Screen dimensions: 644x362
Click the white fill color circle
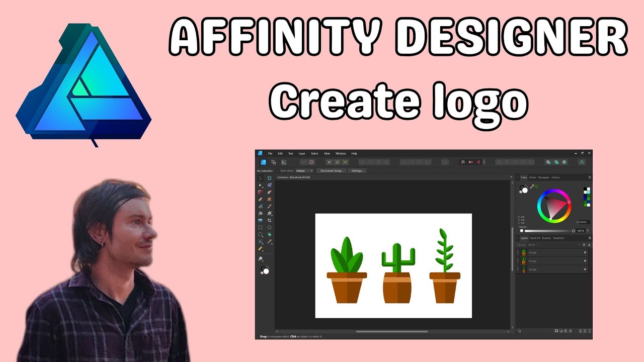[x=525, y=190]
